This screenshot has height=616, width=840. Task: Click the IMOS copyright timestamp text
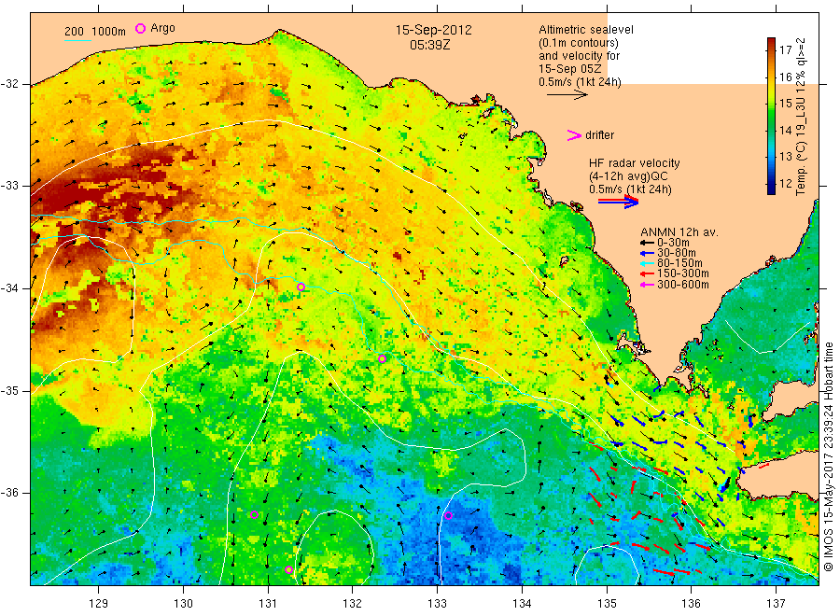click(x=829, y=458)
